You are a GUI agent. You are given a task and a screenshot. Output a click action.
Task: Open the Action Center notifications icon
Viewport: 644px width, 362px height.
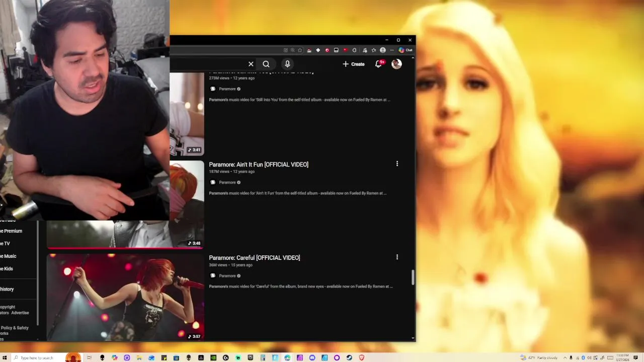tap(635, 357)
